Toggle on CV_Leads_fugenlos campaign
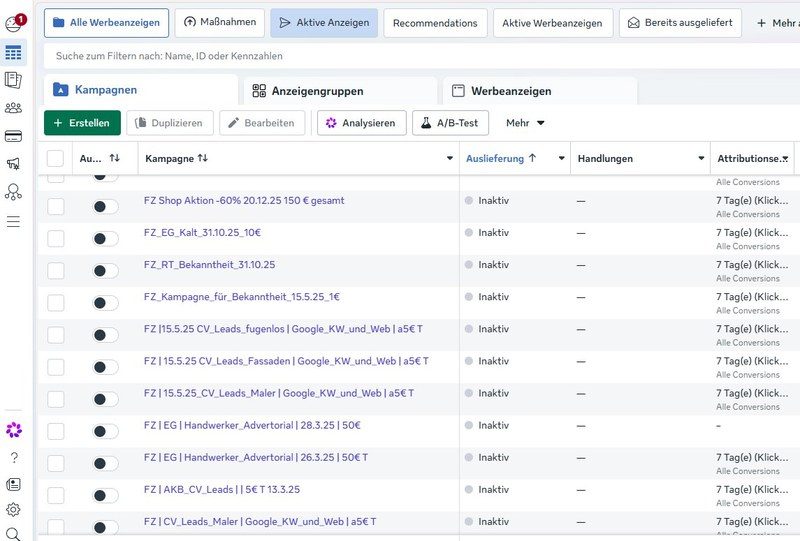The image size is (800, 541). click(x=106, y=335)
